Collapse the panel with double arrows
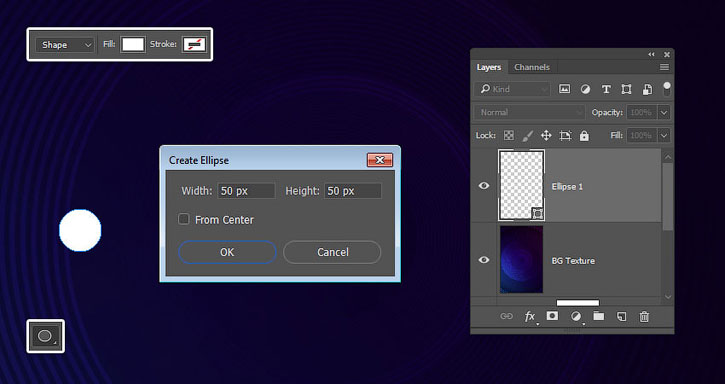Viewport: 725px width, 384px height. point(651,55)
